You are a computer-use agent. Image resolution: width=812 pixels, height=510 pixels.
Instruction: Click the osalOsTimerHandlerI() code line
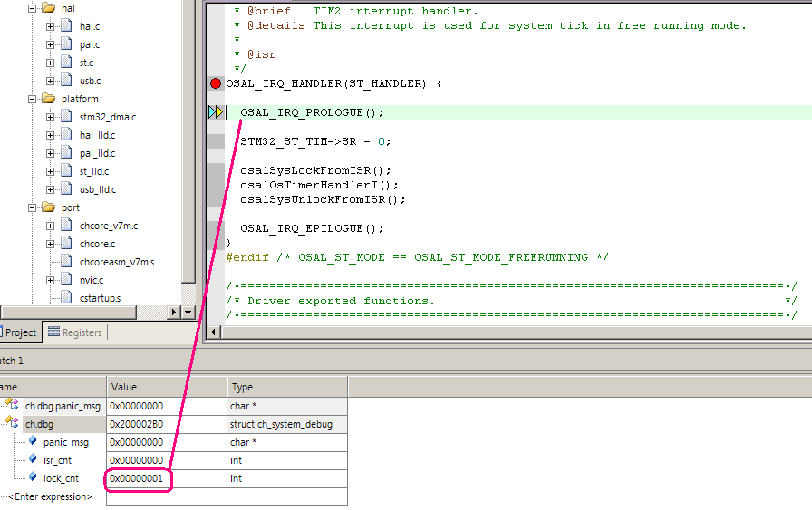coord(319,185)
